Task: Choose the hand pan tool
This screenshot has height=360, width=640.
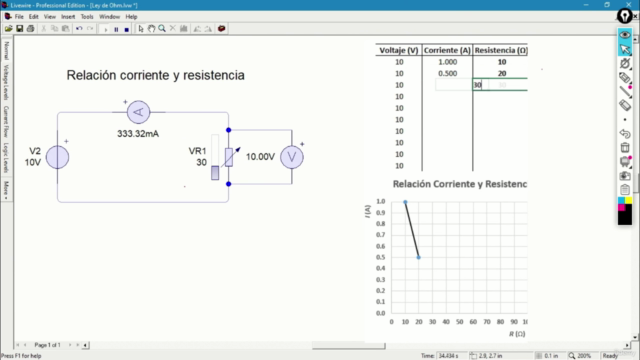Action: (x=151, y=29)
